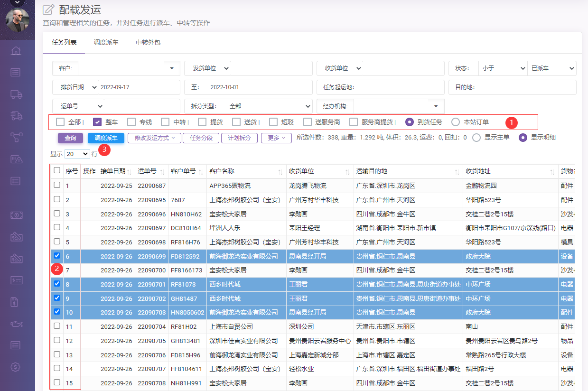The width and height of the screenshot is (588, 391).
Task: Click the warning triangle sidebar icon
Action: [x=16, y=159]
